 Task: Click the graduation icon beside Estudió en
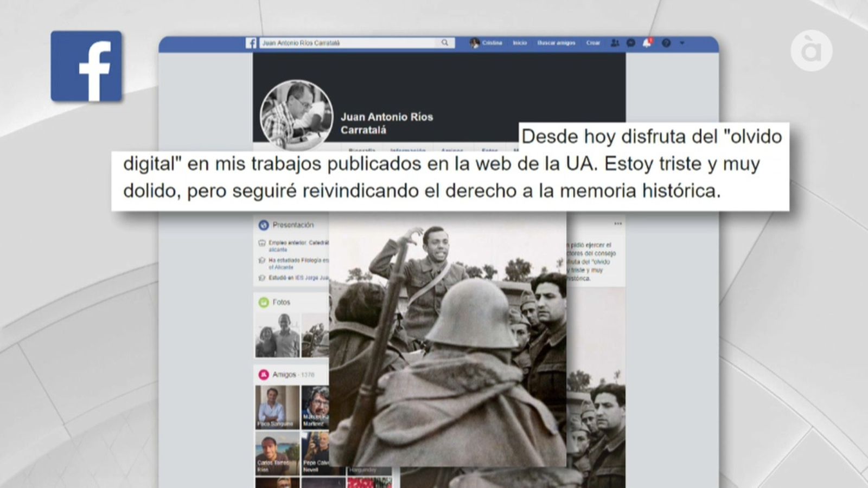pos(263,278)
